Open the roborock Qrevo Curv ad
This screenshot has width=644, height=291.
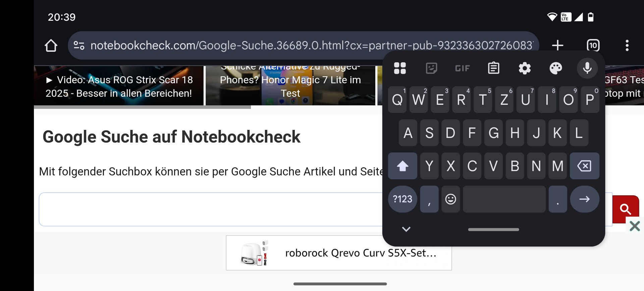tap(339, 253)
